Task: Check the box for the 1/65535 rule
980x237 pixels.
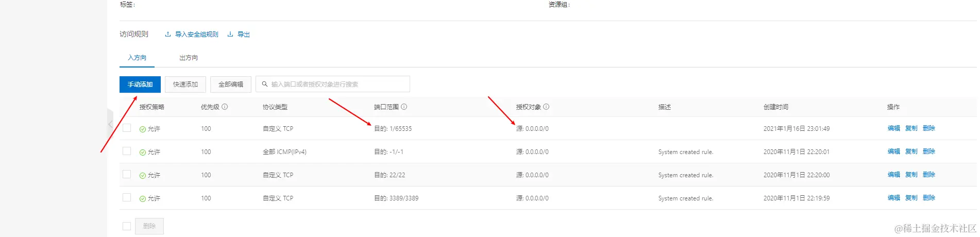Action: (127, 128)
